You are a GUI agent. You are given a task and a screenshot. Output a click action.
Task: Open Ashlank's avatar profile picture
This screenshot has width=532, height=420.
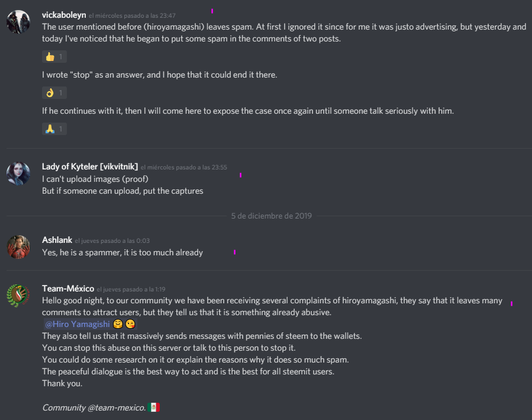pyautogui.click(x=18, y=246)
